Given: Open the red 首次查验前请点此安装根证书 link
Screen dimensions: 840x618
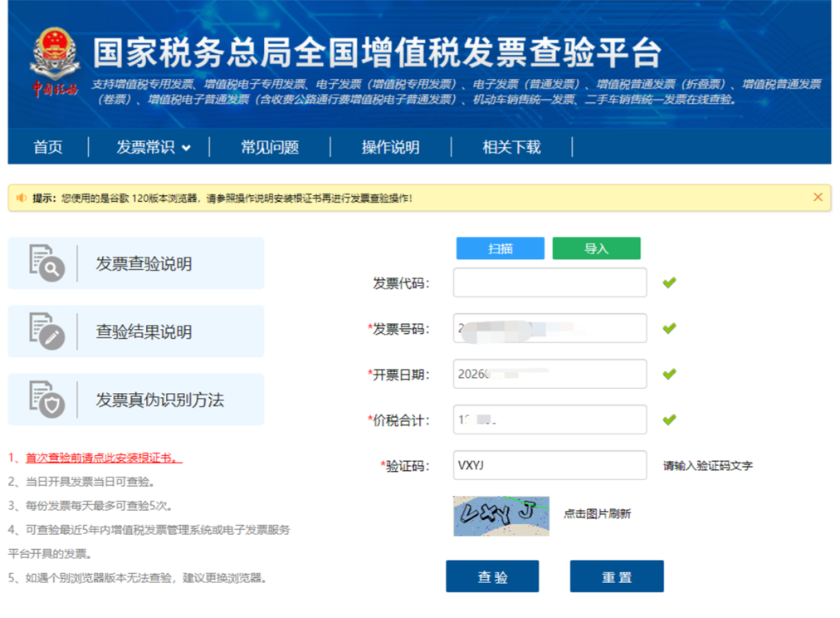Looking at the screenshot, I should (104, 458).
